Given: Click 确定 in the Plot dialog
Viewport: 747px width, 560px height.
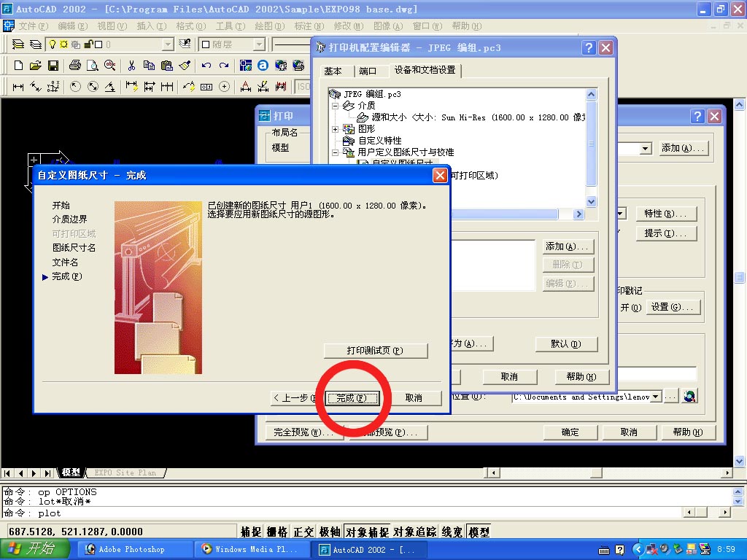Looking at the screenshot, I should pyautogui.click(x=570, y=432).
